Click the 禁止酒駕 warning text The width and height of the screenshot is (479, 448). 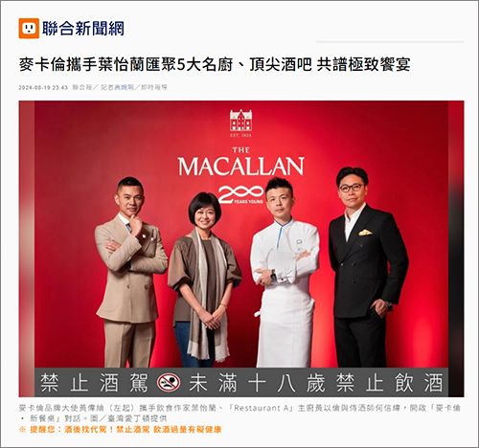click(95, 383)
